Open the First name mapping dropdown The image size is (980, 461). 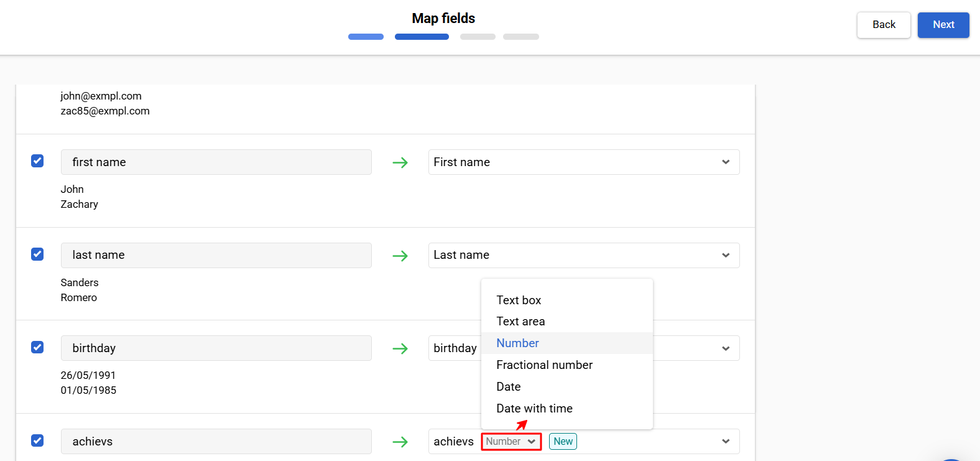[584, 162]
